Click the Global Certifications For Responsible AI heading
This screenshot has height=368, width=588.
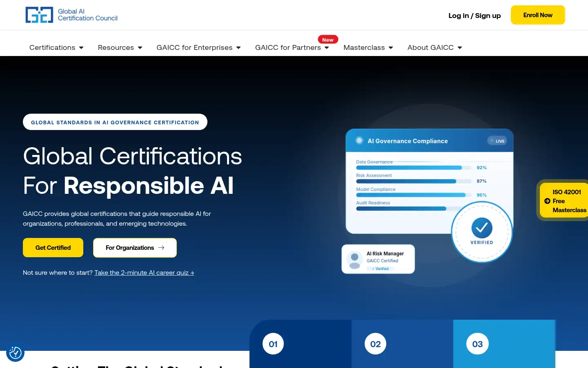pyautogui.click(x=133, y=171)
